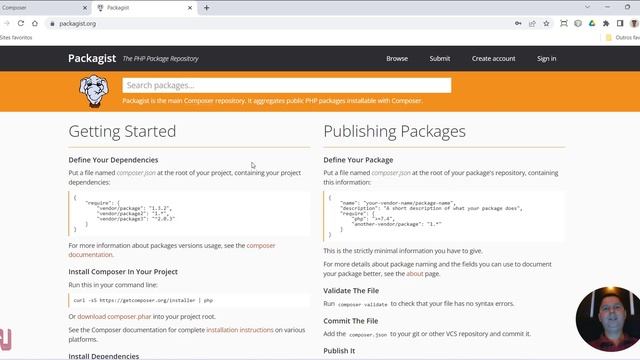This screenshot has height=360, width=640.
Task: Toggle the browser side panel
Action: click(620, 24)
